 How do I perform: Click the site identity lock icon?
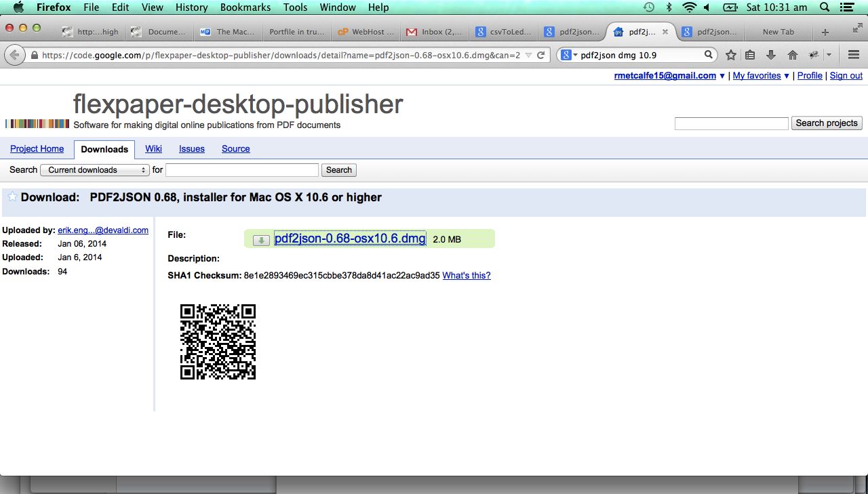(33, 56)
